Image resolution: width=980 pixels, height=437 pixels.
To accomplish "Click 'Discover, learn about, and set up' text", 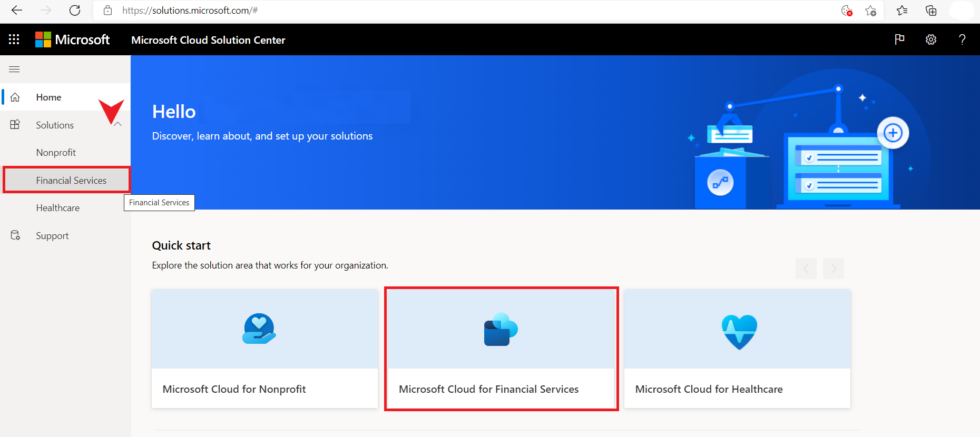I will [x=262, y=136].
